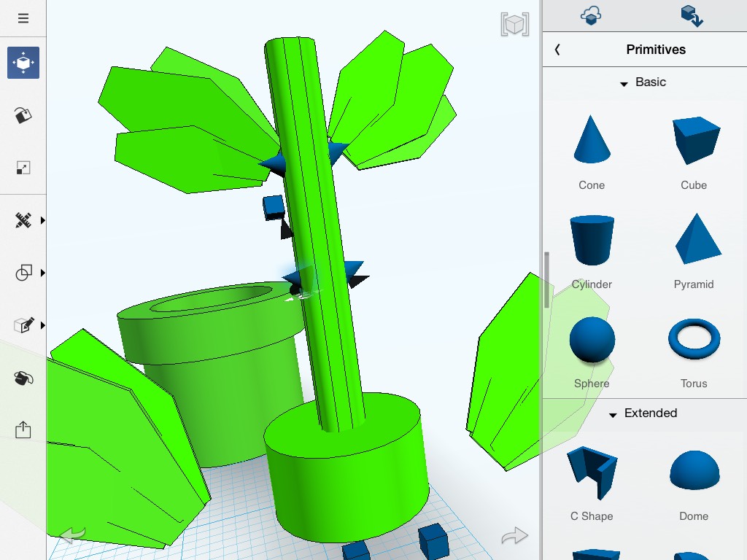The height and width of the screenshot is (560, 747).
Task: Expand the modify tool submenu arrow
Action: [43, 325]
